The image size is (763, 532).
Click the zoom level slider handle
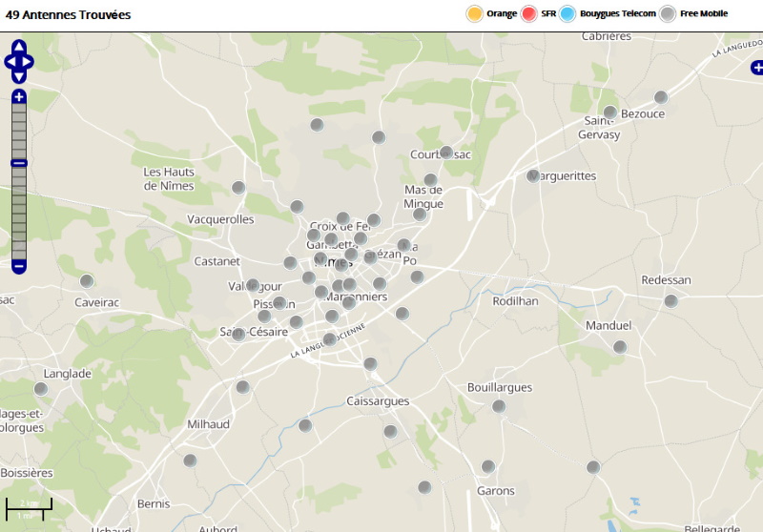[19, 163]
